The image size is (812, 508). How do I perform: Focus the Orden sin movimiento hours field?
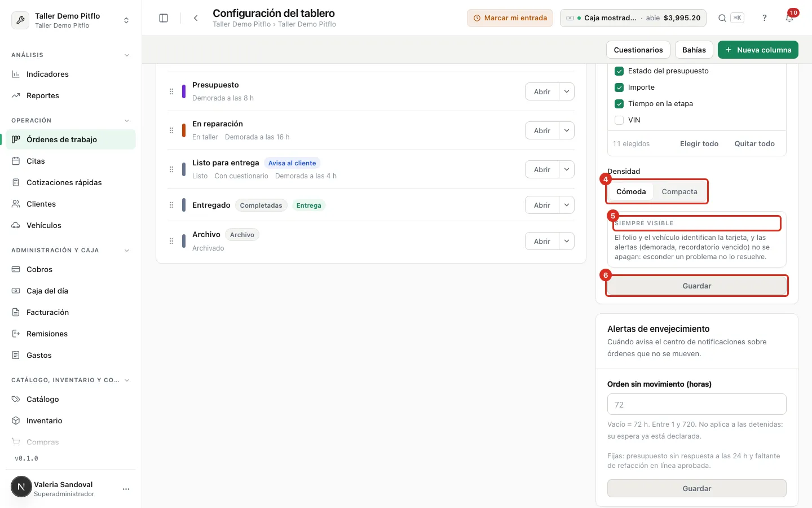tap(697, 405)
